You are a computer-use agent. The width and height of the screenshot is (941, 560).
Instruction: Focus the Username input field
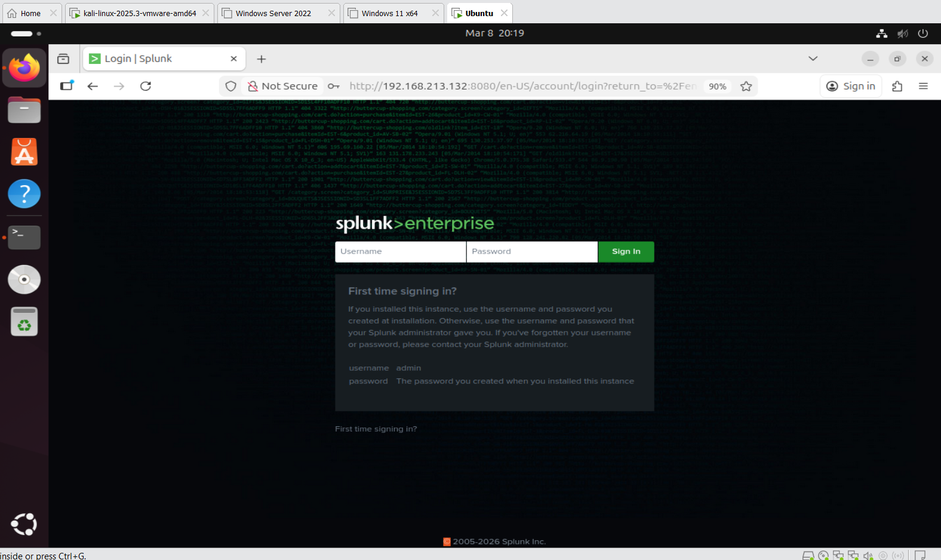pyautogui.click(x=401, y=251)
